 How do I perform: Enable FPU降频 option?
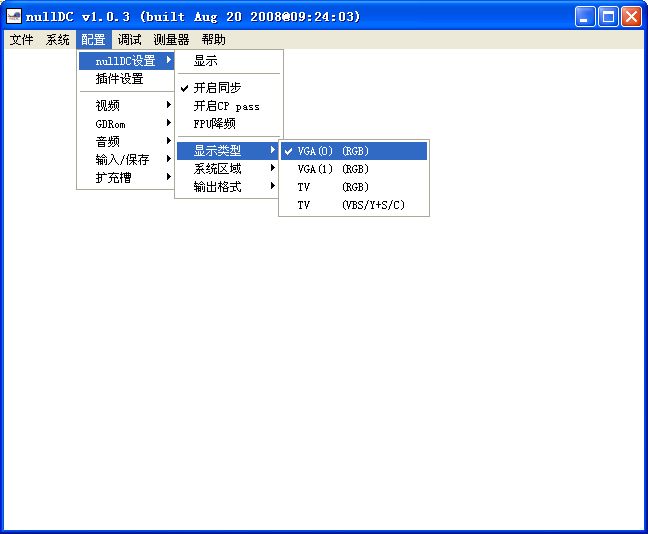pos(229,124)
